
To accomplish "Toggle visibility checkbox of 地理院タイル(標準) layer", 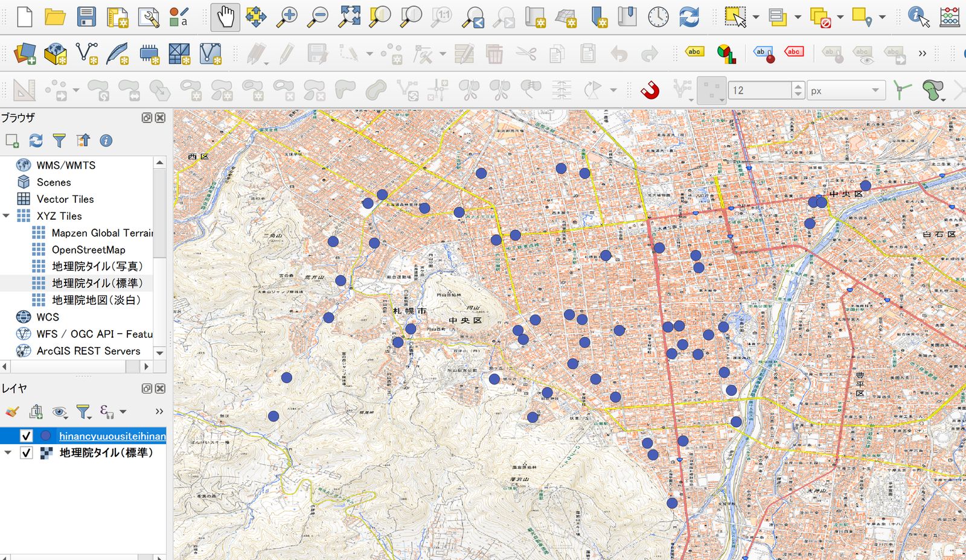I will (26, 453).
